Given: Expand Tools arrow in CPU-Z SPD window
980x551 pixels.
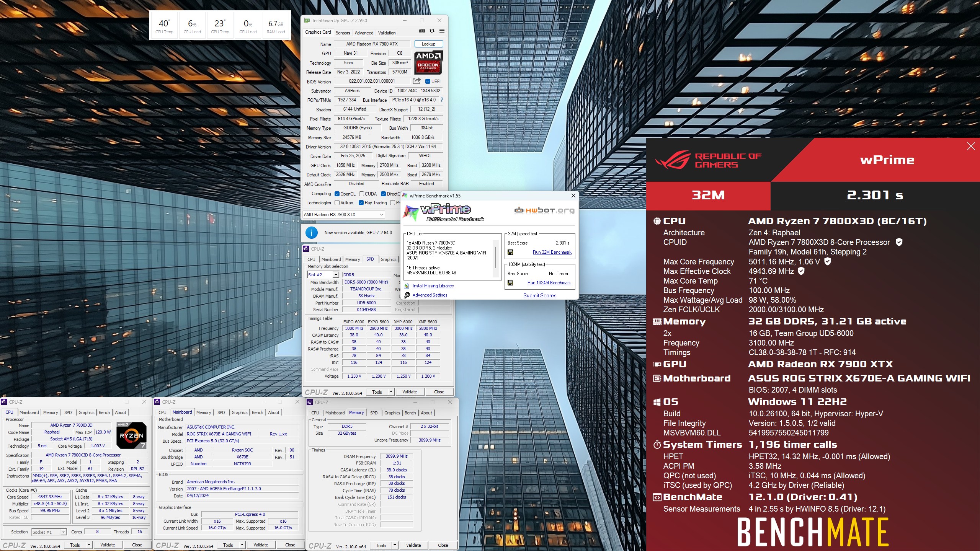Looking at the screenshot, I should pos(391,392).
